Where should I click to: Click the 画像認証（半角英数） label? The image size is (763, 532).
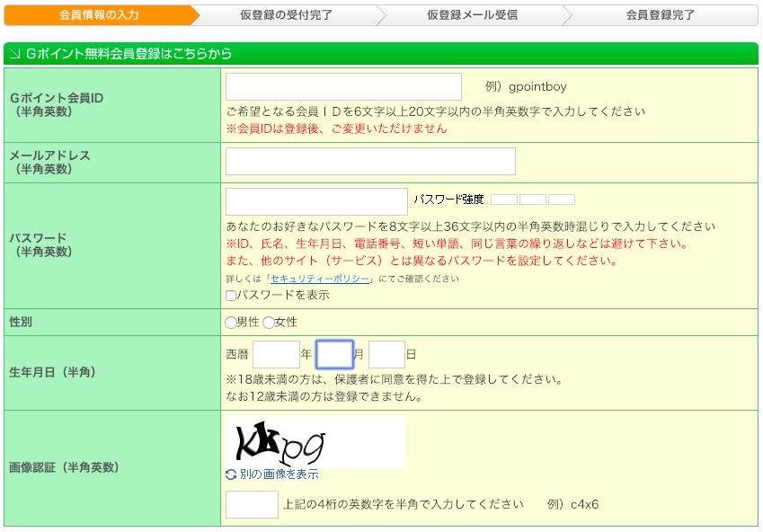coord(64,468)
